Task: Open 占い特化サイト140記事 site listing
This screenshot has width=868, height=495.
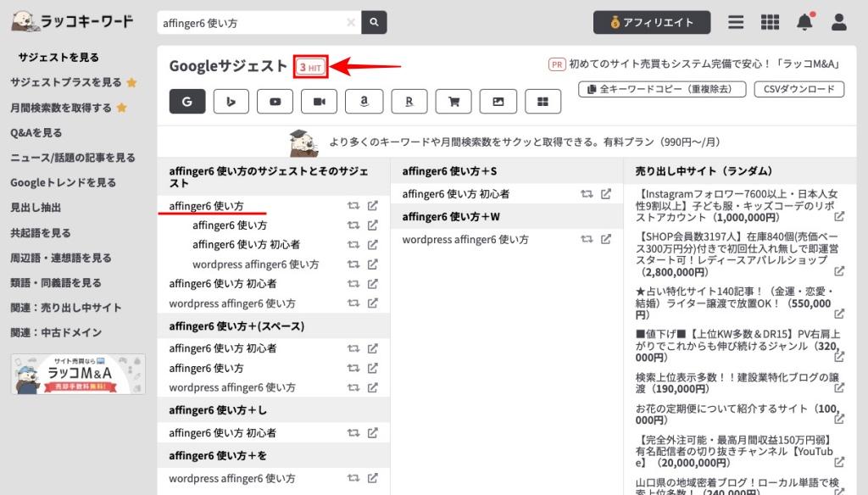Action: point(734,303)
